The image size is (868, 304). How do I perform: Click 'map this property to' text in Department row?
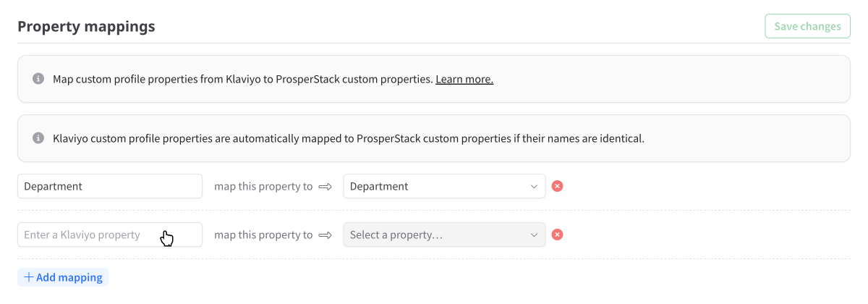263,186
